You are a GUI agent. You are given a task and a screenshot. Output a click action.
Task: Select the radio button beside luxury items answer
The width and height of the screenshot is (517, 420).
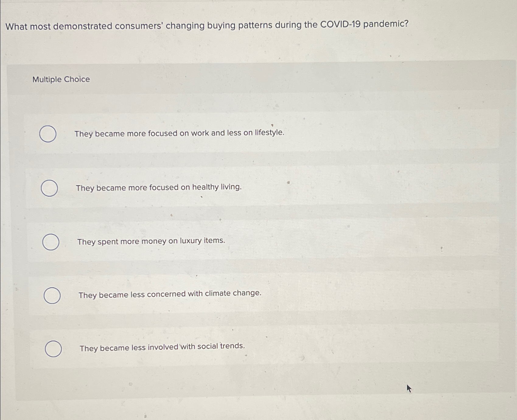point(51,241)
